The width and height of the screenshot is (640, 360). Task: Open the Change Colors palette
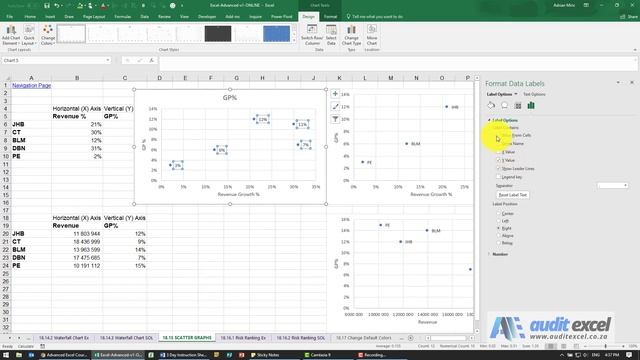[48, 35]
